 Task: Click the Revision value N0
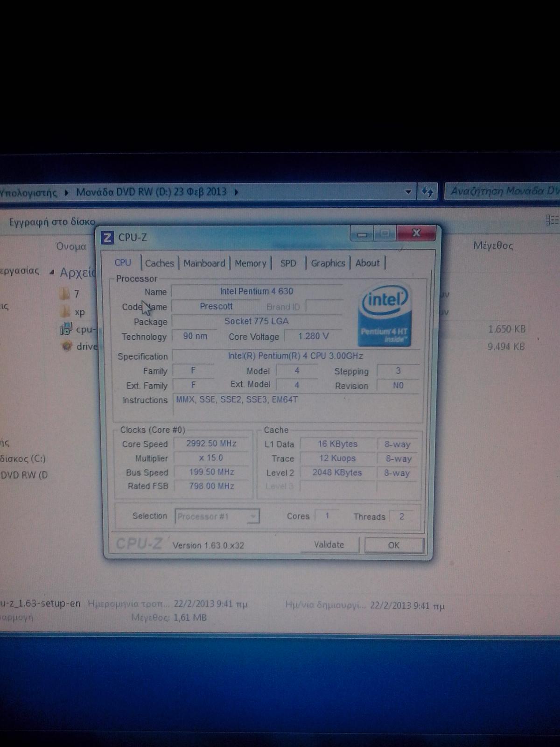[x=398, y=386]
